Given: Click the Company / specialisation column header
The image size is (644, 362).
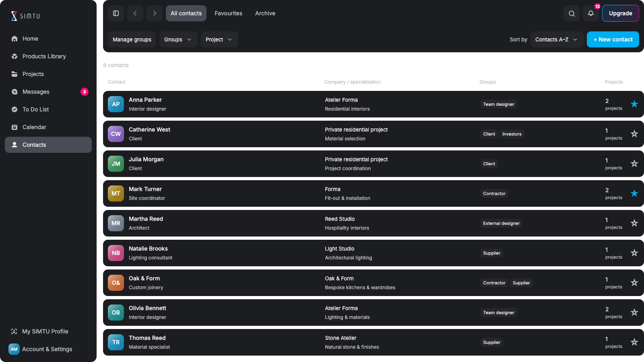Looking at the screenshot, I should tap(353, 82).
